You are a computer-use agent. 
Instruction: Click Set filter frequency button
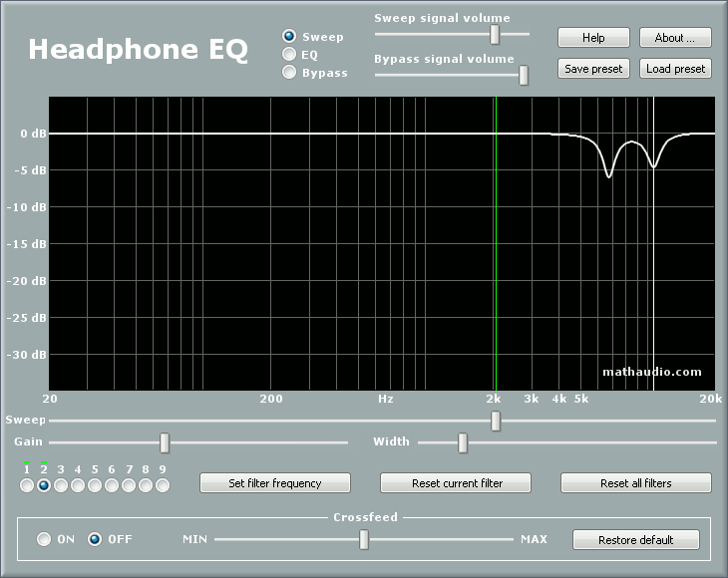[275, 483]
